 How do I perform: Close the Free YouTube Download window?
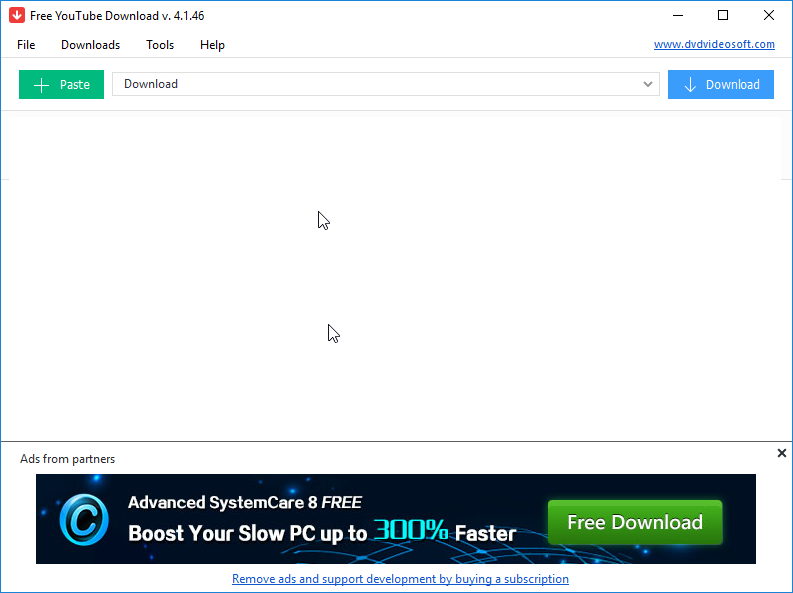[x=769, y=16]
